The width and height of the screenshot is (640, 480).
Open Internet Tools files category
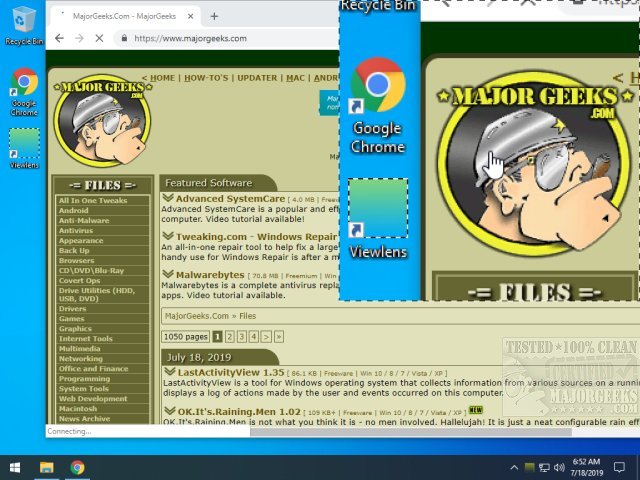[103, 339]
